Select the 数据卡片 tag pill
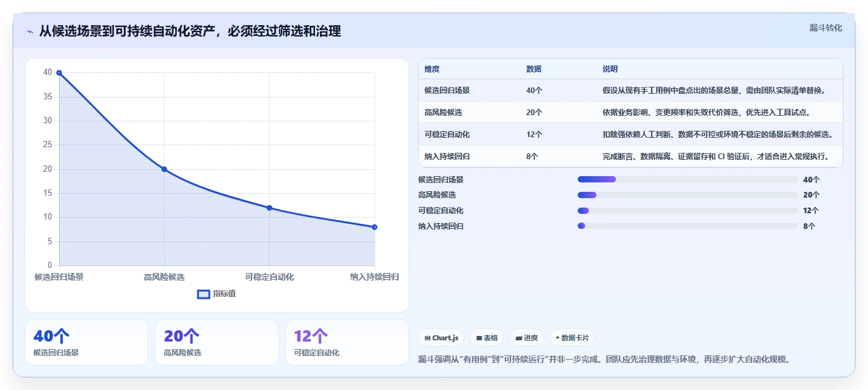The image size is (868, 390). (x=572, y=338)
